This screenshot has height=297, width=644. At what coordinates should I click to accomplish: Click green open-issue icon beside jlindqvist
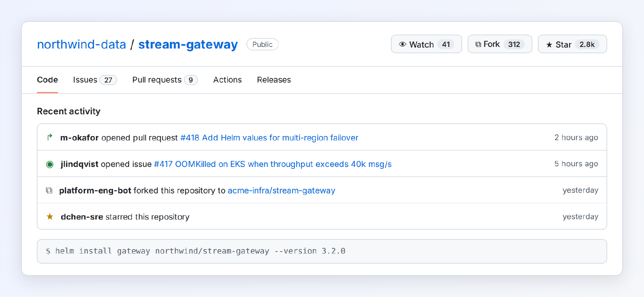pos(50,164)
